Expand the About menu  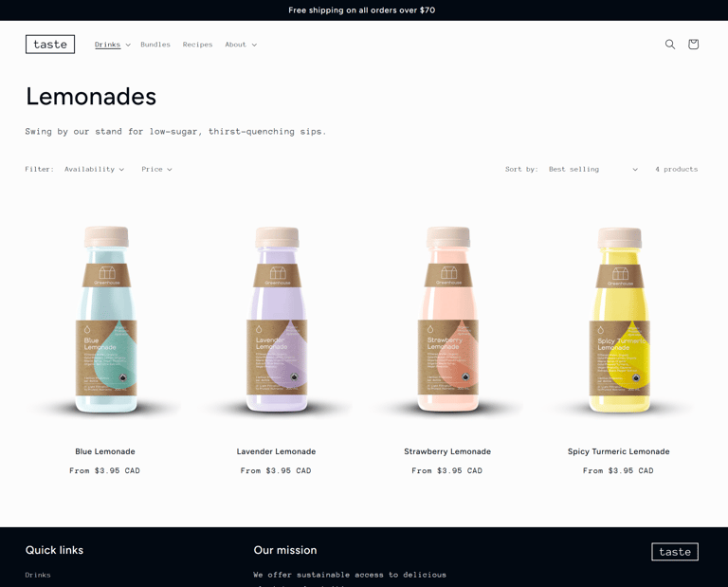[241, 45]
